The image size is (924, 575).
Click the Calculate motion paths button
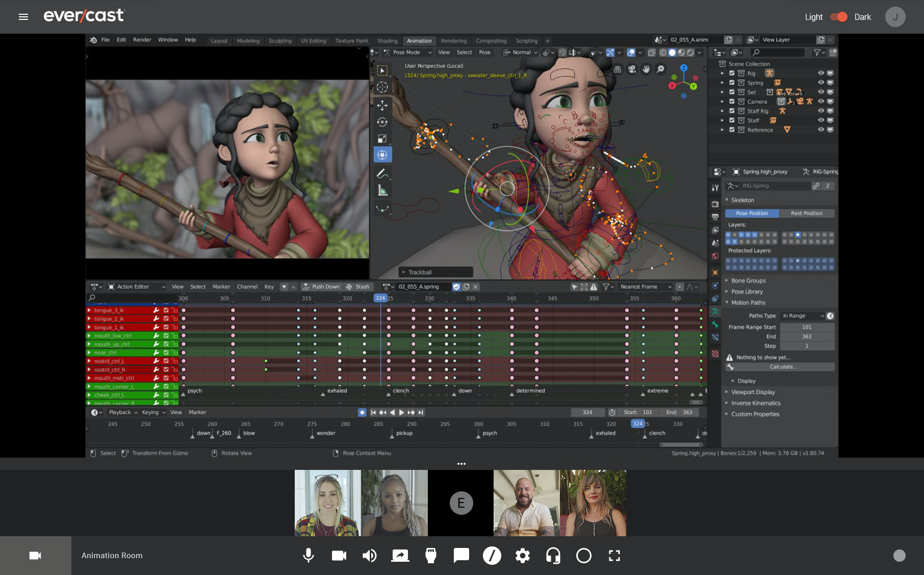(783, 367)
